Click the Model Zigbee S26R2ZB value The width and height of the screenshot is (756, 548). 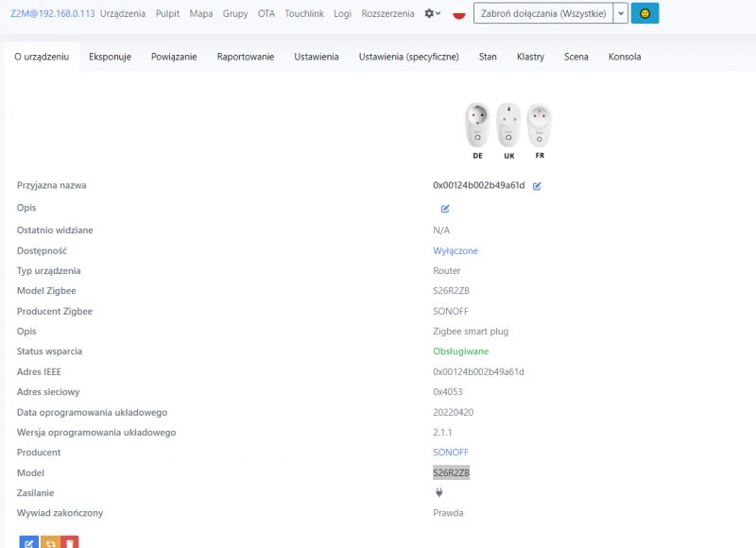451,291
